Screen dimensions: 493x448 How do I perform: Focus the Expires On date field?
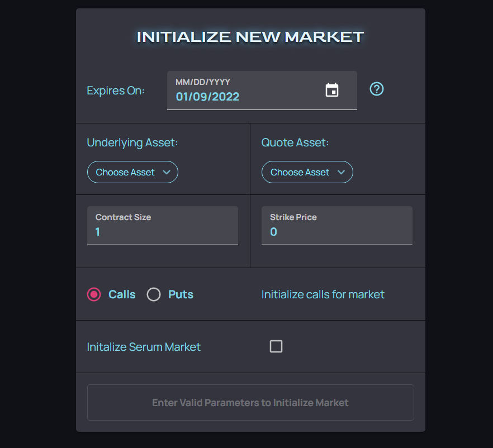coord(246,96)
